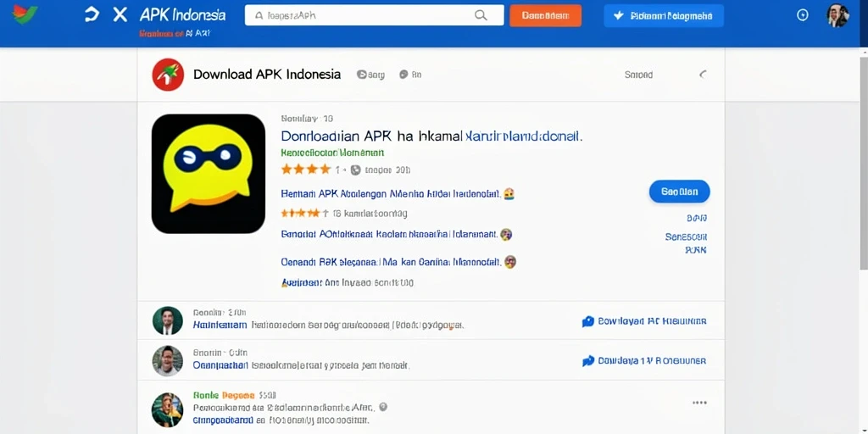
Task: Open avatar of the man with glasses, second row
Action: [168, 361]
